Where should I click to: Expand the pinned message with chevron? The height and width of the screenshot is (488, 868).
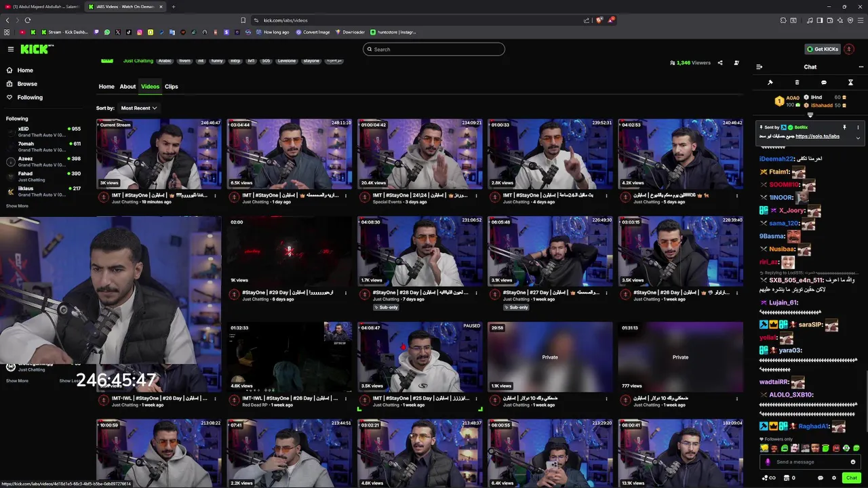coord(858,138)
